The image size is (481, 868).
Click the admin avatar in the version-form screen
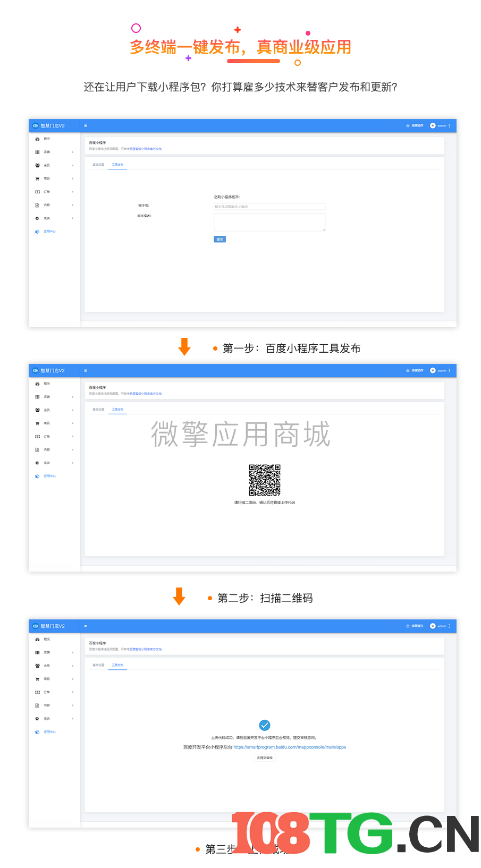tap(433, 126)
